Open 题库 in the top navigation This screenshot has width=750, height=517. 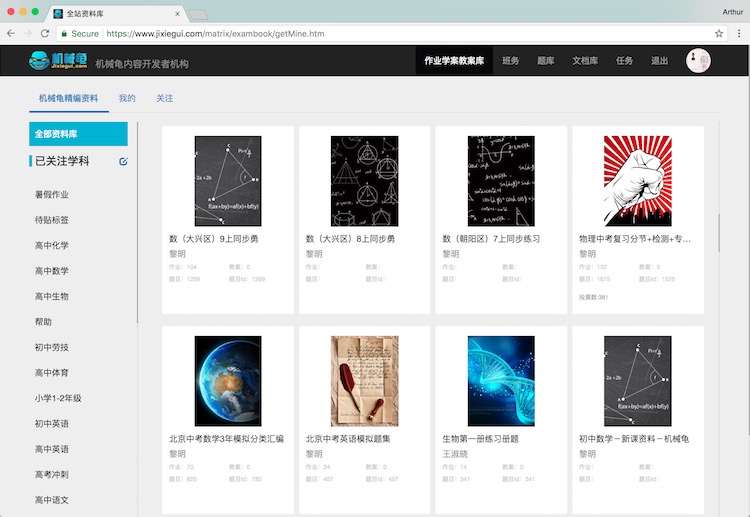click(545, 61)
